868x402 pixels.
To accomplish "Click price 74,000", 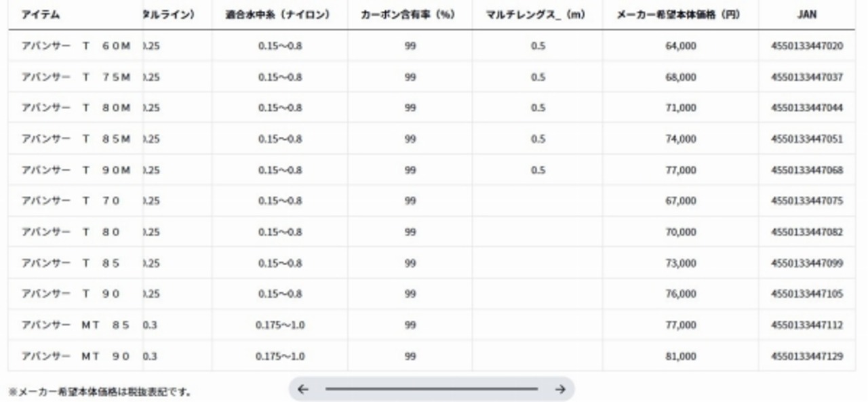I will pyautogui.click(x=680, y=140).
